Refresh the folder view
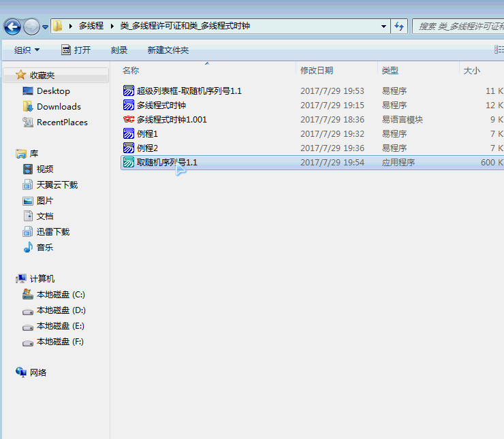Screen dimensions: 504x439 point(399,27)
